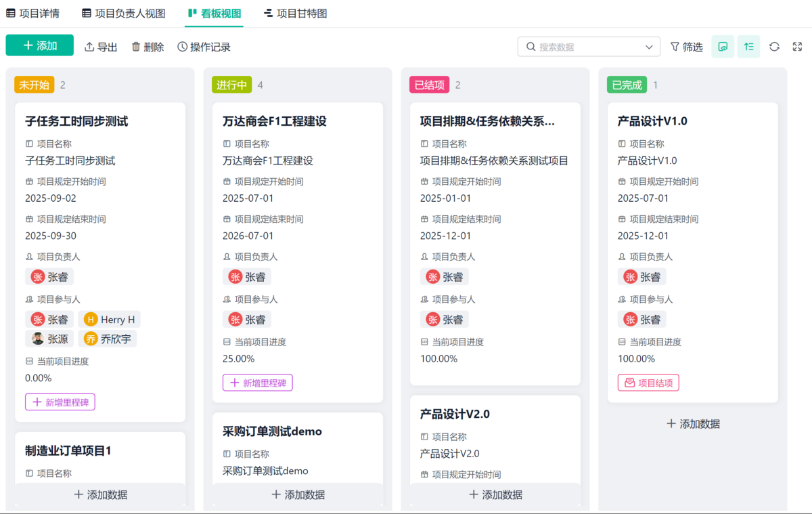
Task: Open the 万达商会F1工程建设 card title
Action: (275, 121)
